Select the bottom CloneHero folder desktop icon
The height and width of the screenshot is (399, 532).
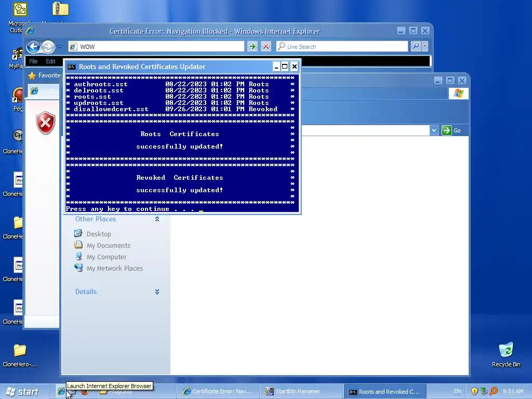20,355
